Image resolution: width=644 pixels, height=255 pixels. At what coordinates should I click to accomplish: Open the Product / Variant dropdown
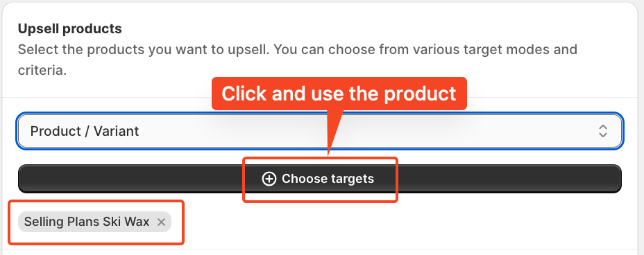pyautogui.click(x=320, y=131)
